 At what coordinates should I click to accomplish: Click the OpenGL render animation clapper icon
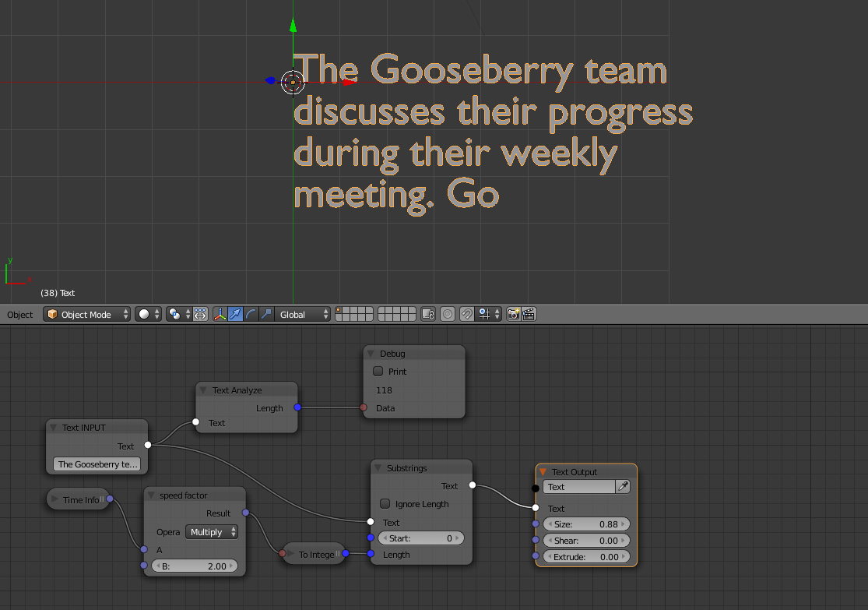pyautogui.click(x=529, y=315)
